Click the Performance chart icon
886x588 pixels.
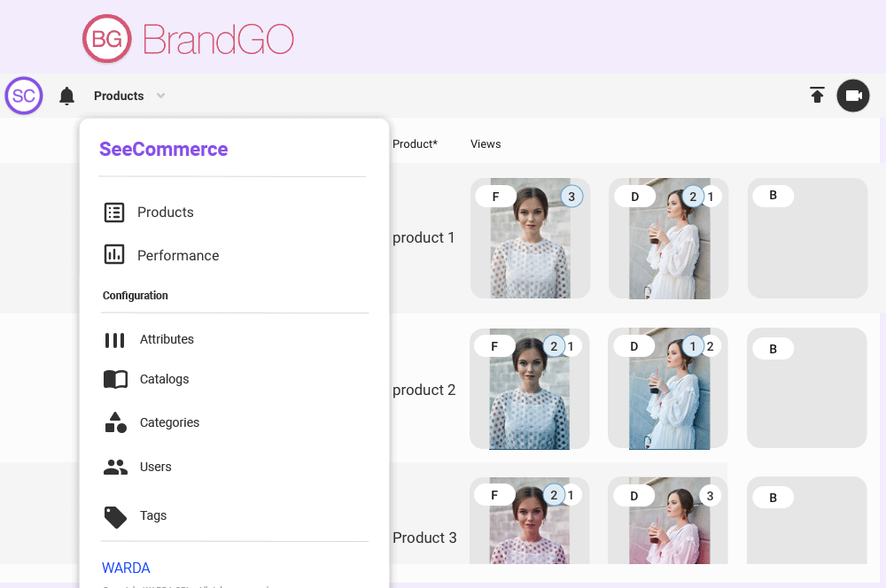[114, 255]
